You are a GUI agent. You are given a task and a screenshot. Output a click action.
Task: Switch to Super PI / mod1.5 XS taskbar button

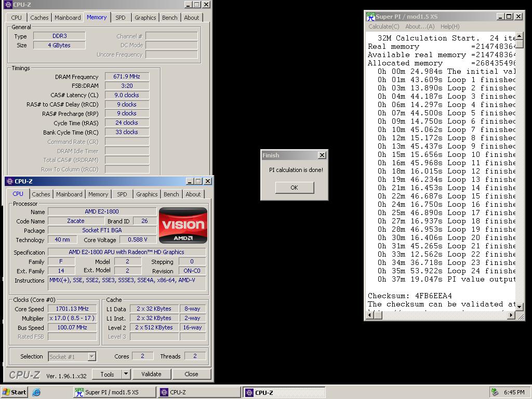[x=114, y=392]
